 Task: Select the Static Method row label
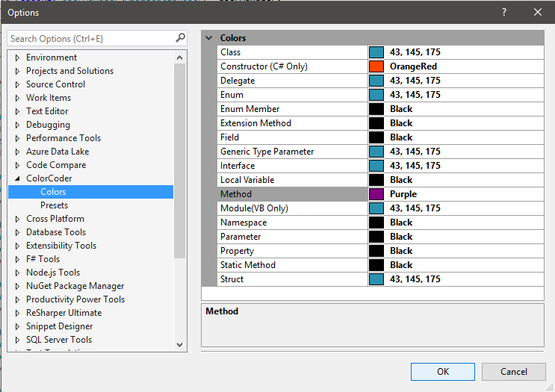tap(248, 265)
